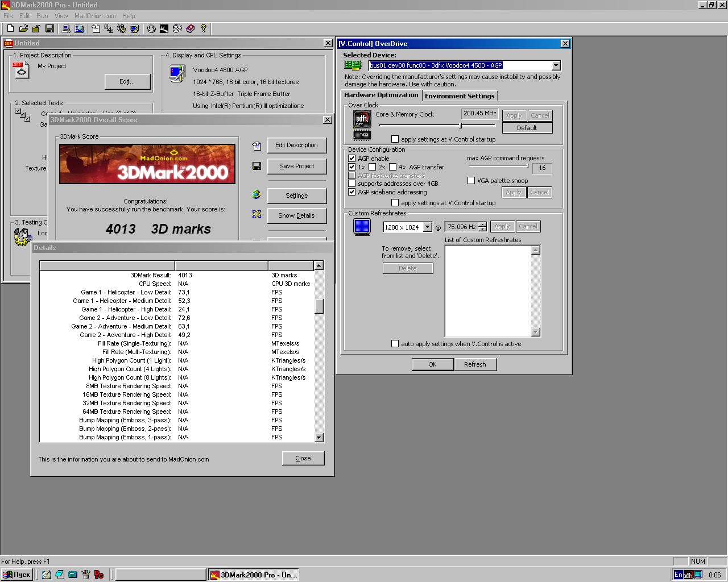Click the Save Project button

297,167
